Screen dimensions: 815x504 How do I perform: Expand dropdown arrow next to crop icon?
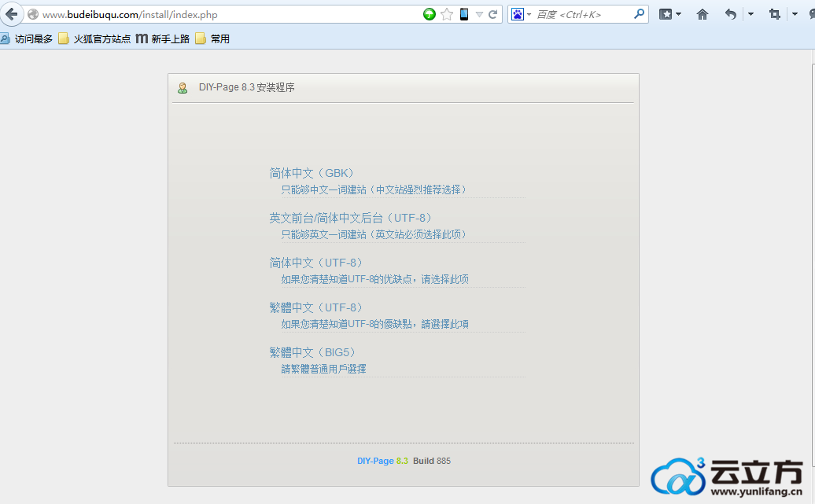point(795,15)
